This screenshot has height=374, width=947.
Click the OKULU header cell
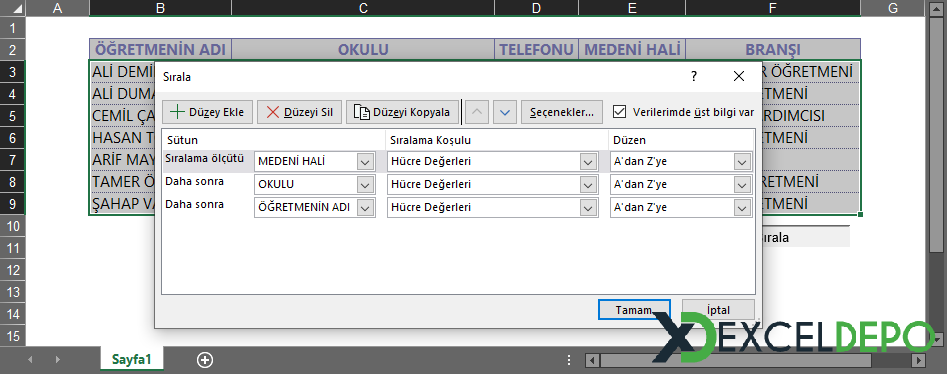(x=363, y=50)
